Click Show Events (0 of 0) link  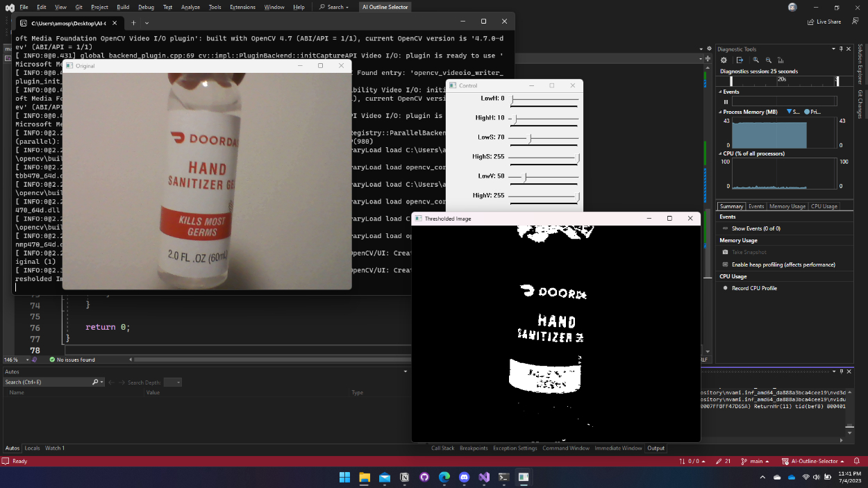click(x=756, y=228)
